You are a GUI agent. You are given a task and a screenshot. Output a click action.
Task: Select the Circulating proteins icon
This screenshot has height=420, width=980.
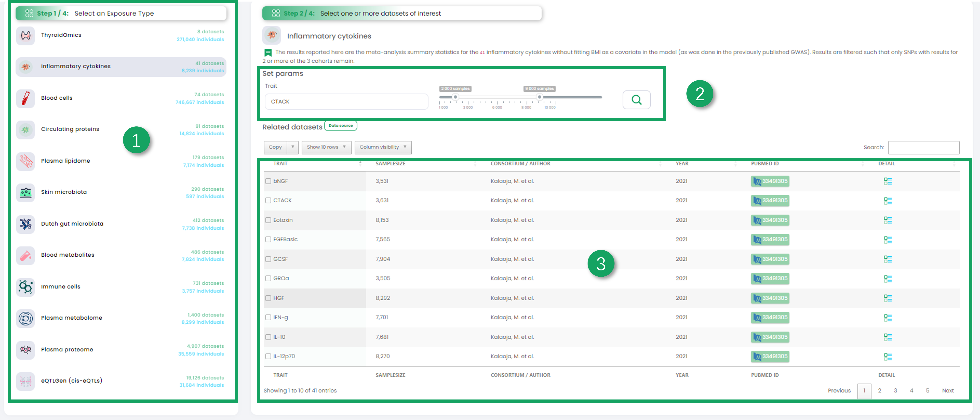(x=25, y=130)
